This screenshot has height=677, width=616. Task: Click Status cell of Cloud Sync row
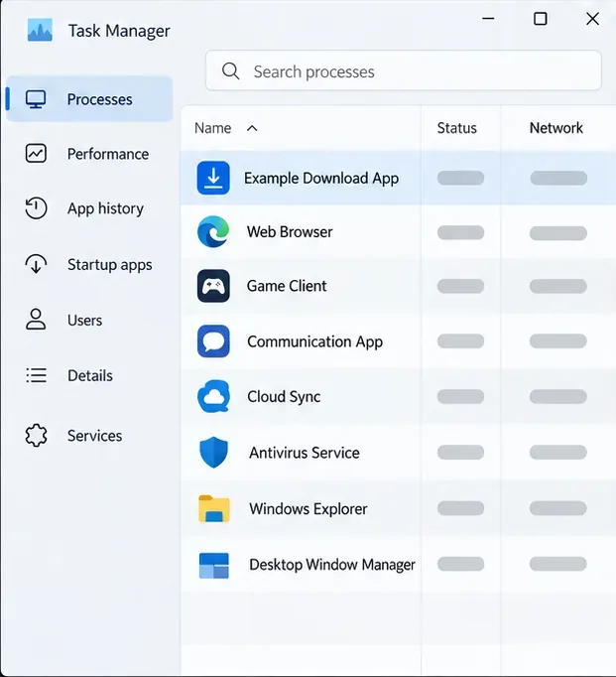(460, 396)
